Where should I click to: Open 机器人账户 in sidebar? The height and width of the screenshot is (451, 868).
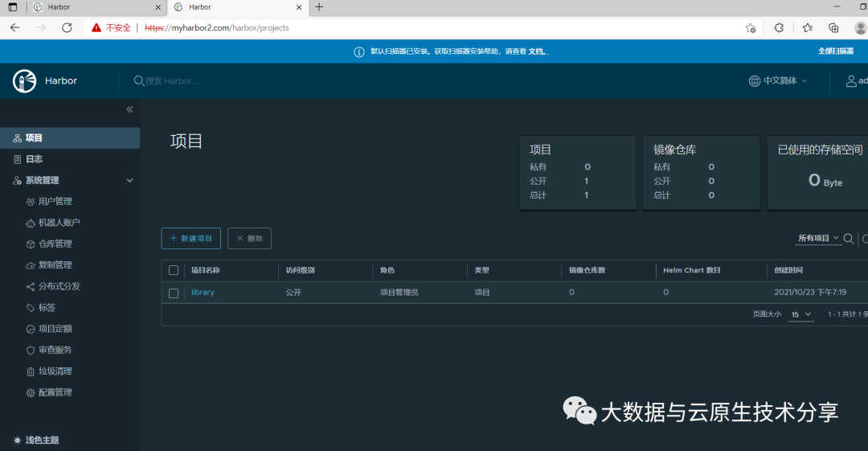[59, 223]
